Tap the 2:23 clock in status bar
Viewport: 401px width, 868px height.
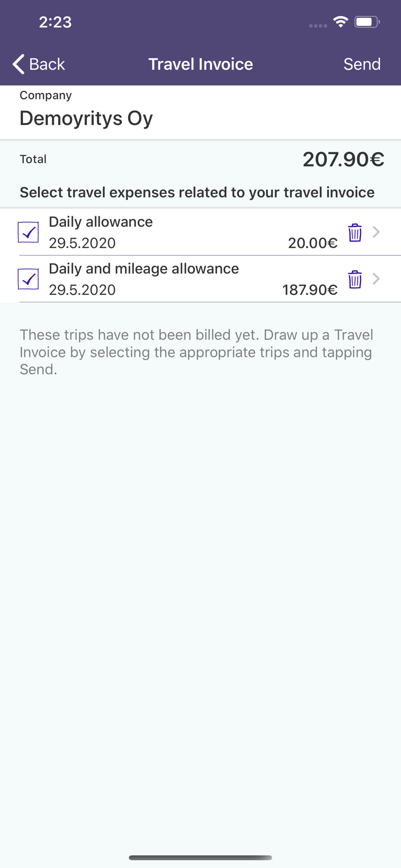tap(55, 22)
